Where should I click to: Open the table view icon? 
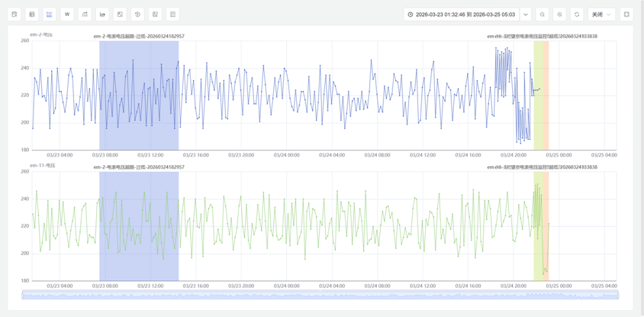coord(32,14)
